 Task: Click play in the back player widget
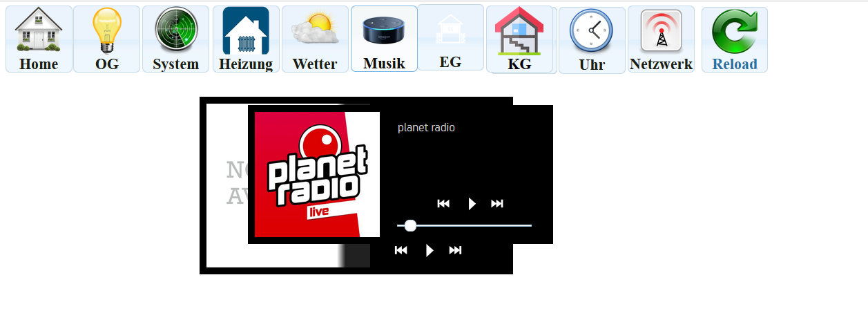[x=430, y=251]
